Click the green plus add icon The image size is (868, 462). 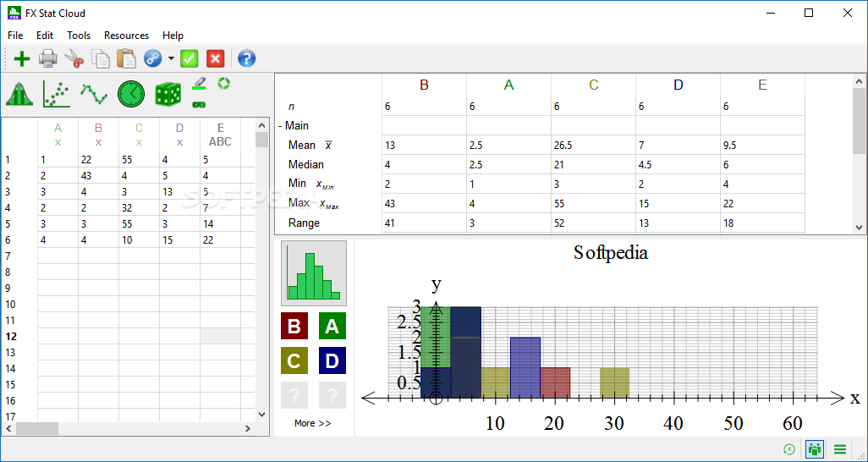point(22,58)
